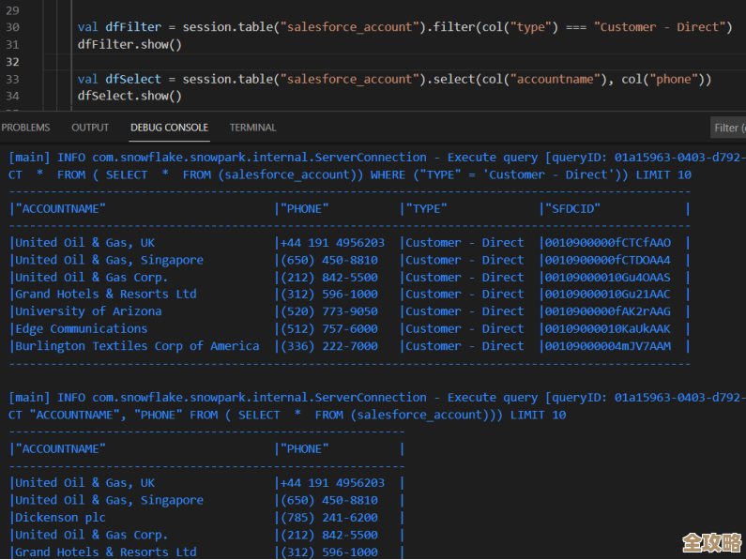Switch to the TERMINAL tab

point(252,128)
